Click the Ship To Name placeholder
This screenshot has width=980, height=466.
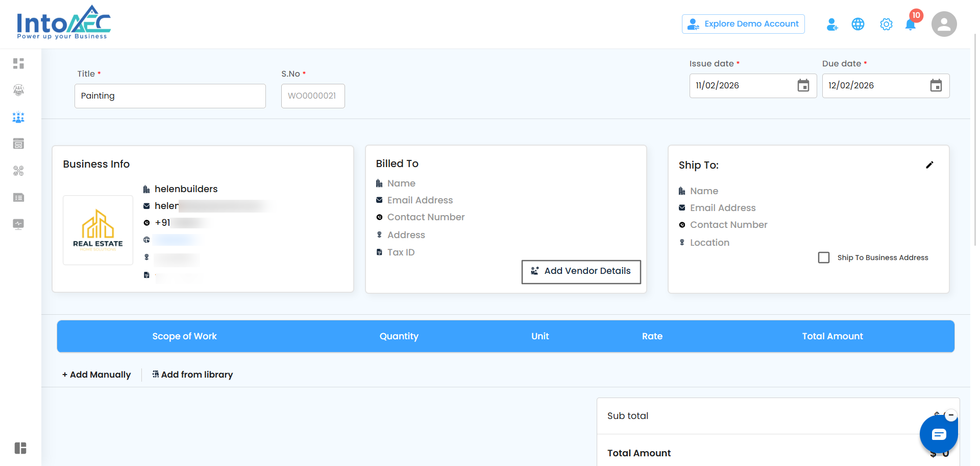(704, 191)
